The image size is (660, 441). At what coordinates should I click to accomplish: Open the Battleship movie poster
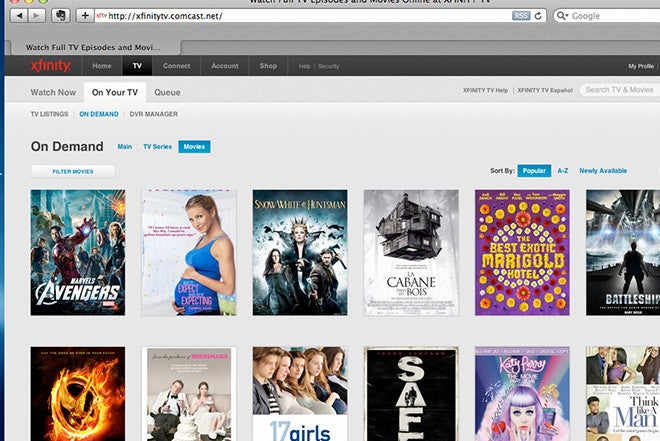click(x=623, y=252)
